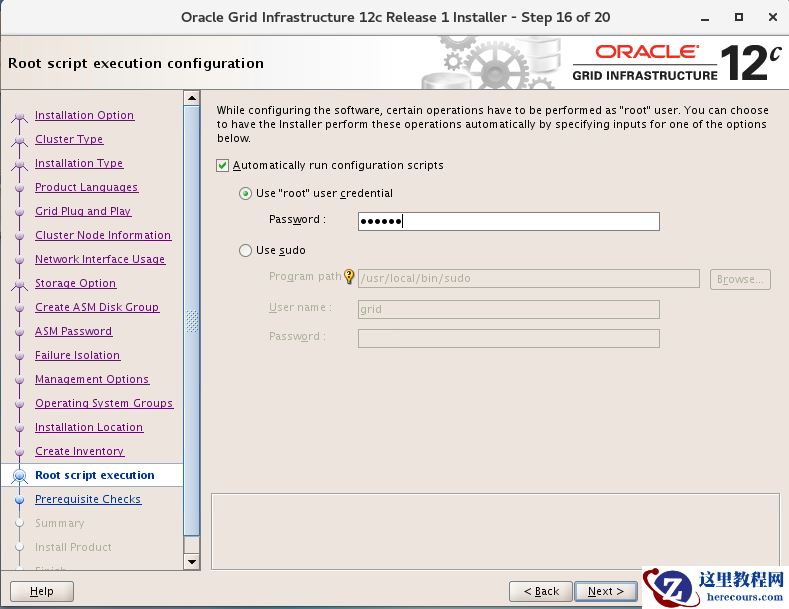This screenshot has width=789, height=609.
Task: Click step marker icon beside Storage Option
Action: tap(20, 285)
